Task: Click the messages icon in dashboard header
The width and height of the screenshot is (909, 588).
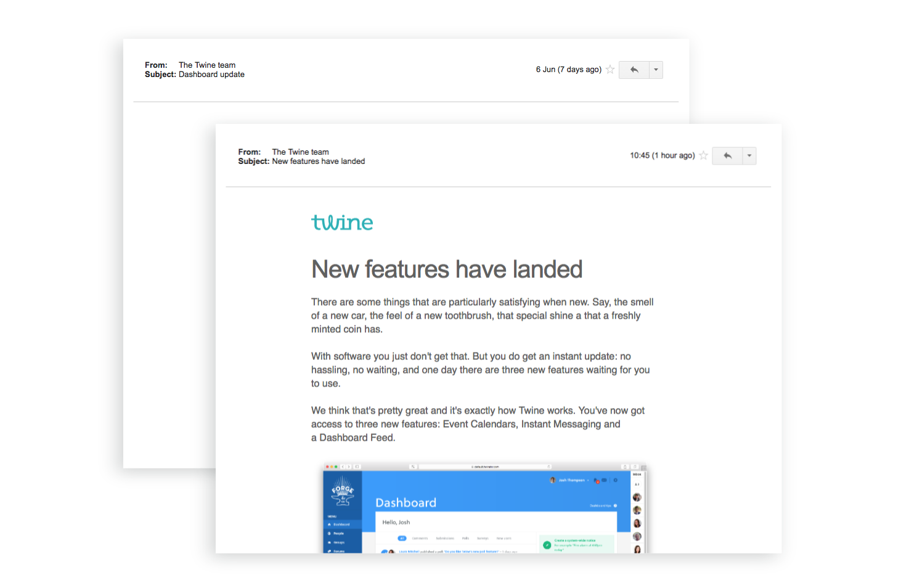Action: tap(605, 480)
